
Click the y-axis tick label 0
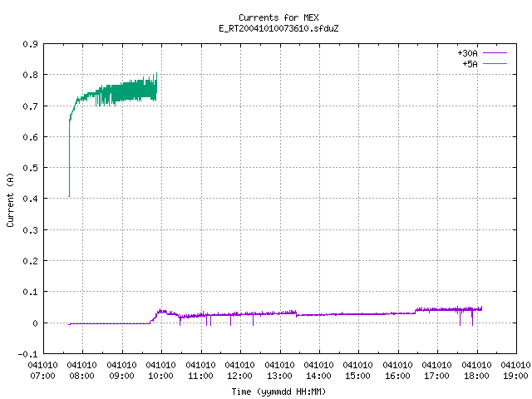point(35,323)
